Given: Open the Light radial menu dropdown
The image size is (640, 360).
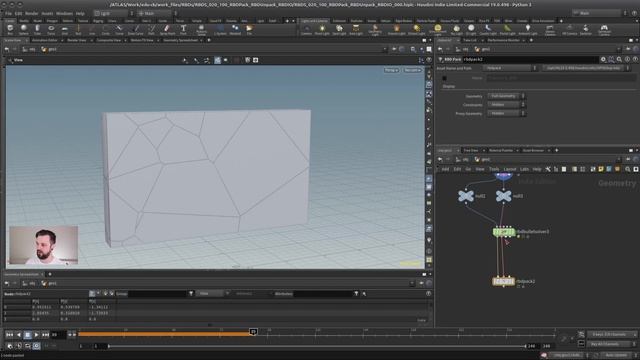Looking at the screenshot, I should (x=113, y=13).
